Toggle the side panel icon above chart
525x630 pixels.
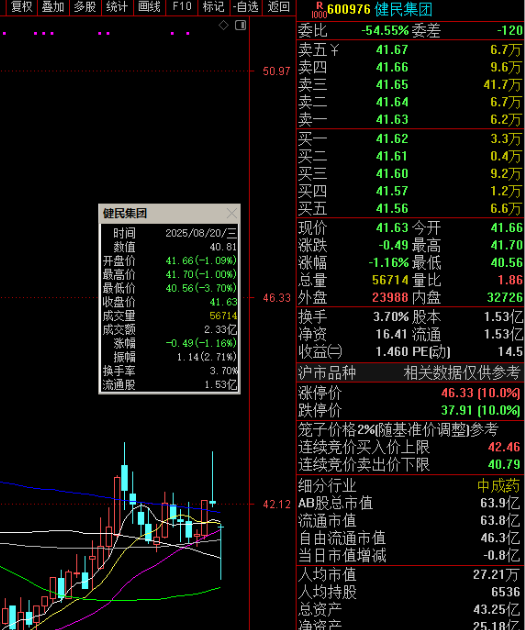(240, 25)
